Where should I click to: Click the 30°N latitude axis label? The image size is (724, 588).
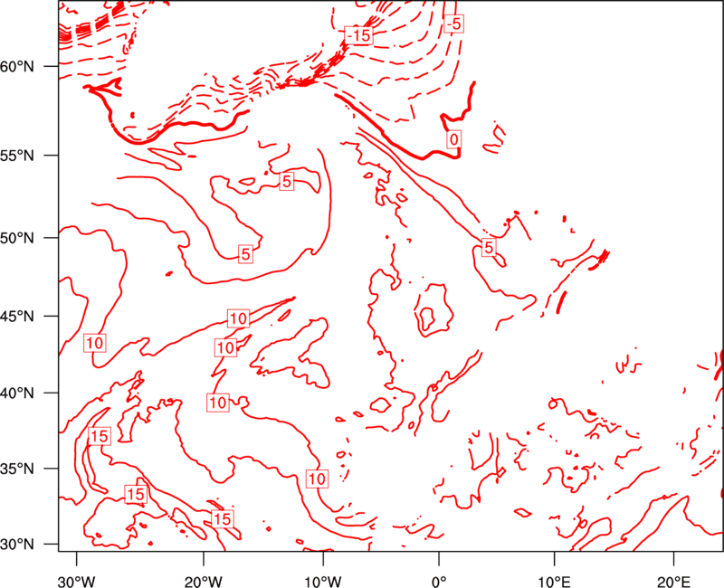click(x=17, y=545)
